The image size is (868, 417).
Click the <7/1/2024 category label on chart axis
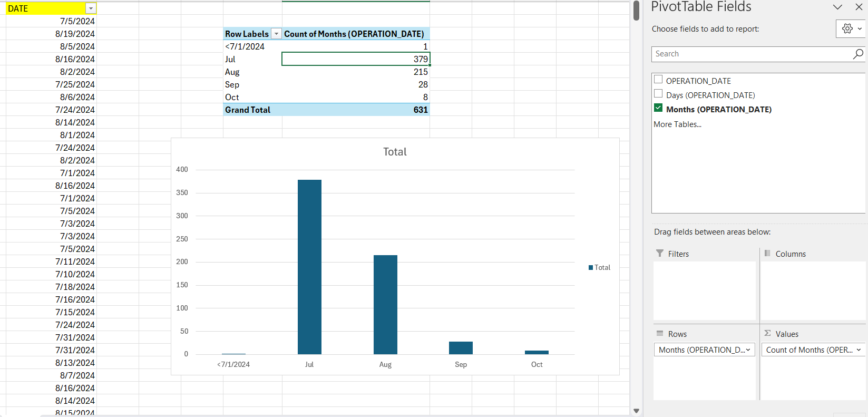click(x=233, y=364)
